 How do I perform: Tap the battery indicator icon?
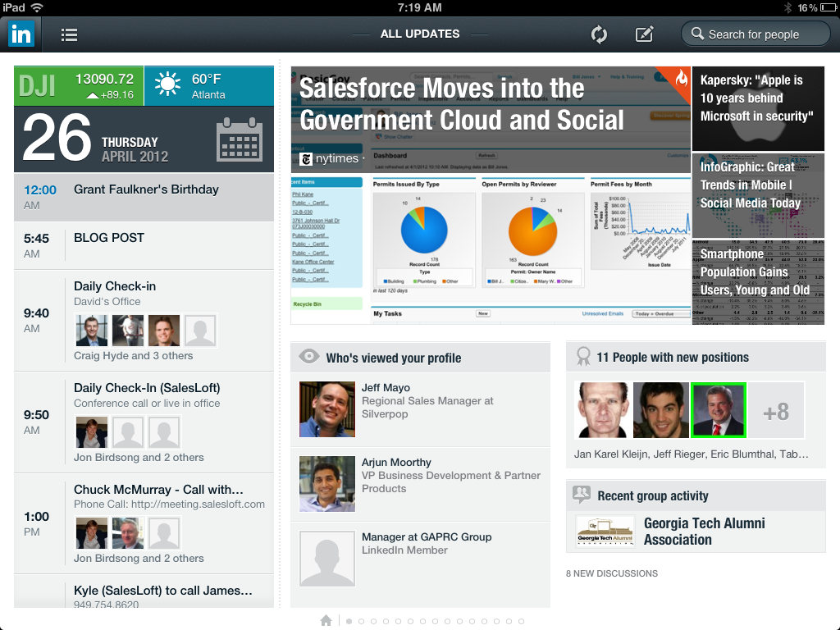(829, 7)
